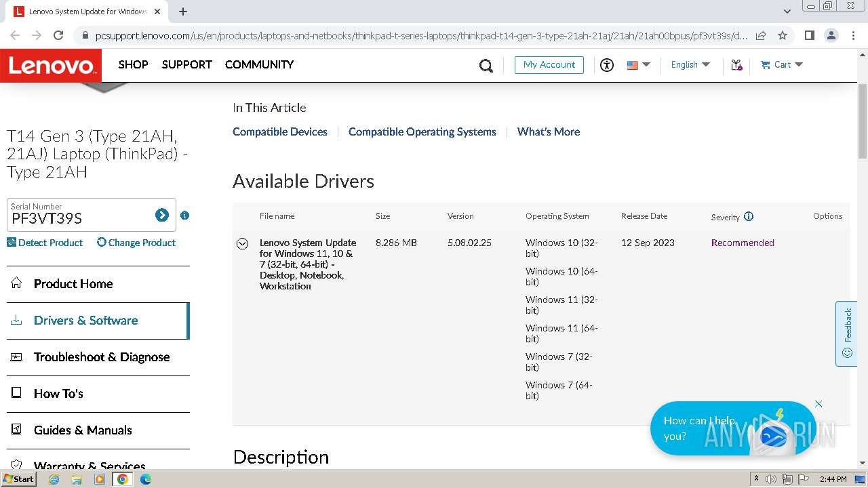Viewport: 868px width, 488px height.
Task: Open the English language dropdown
Action: coord(690,65)
